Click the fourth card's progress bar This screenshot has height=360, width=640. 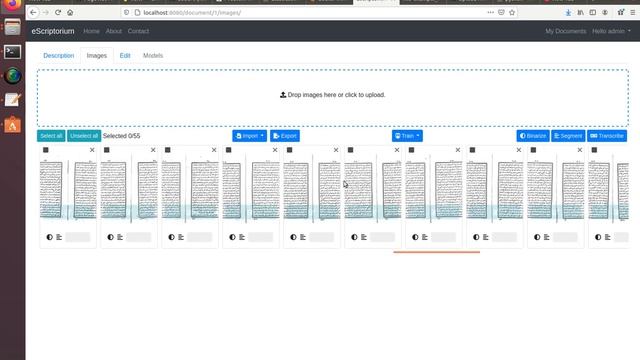[x=260, y=237]
